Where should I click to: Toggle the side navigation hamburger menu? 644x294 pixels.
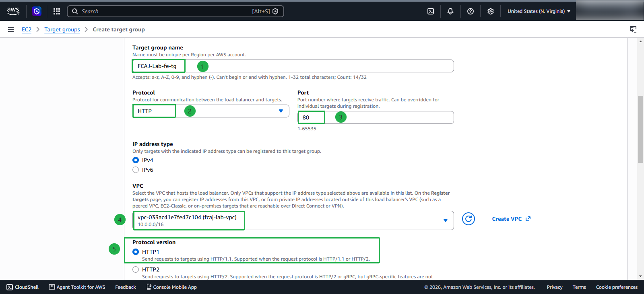click(x=11, y=29)
